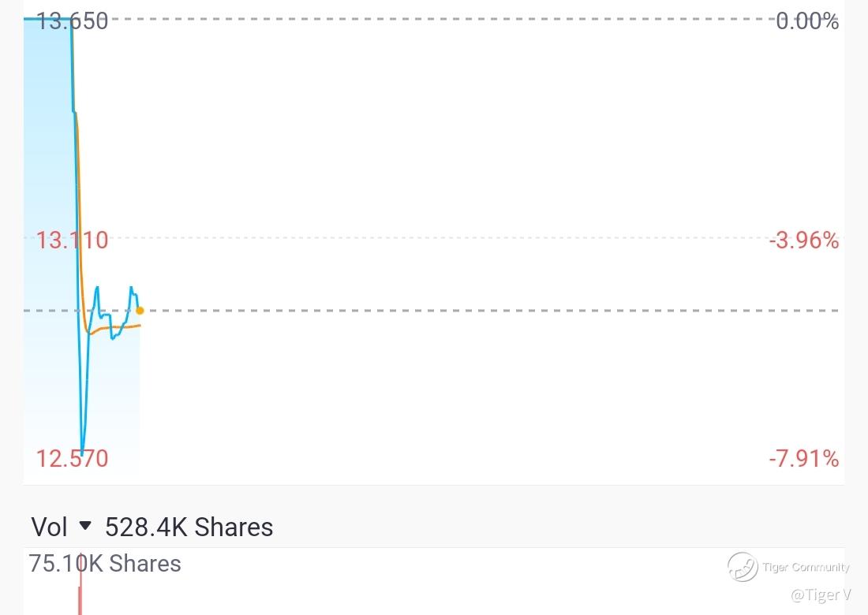The image size is (868, 615).
Task: Click the 12.570 bottom price label
Action: (72, 459)
